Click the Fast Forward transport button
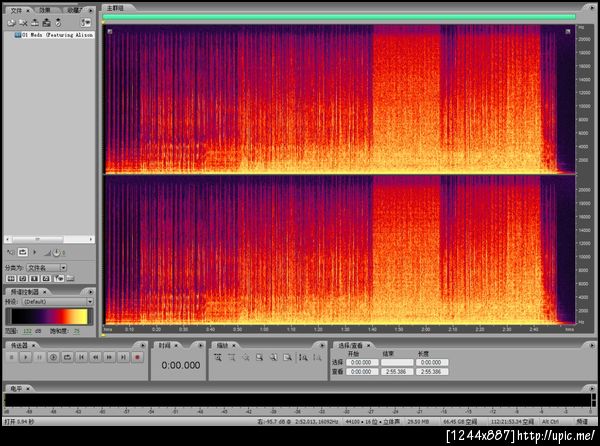 [x=110, y=356]
